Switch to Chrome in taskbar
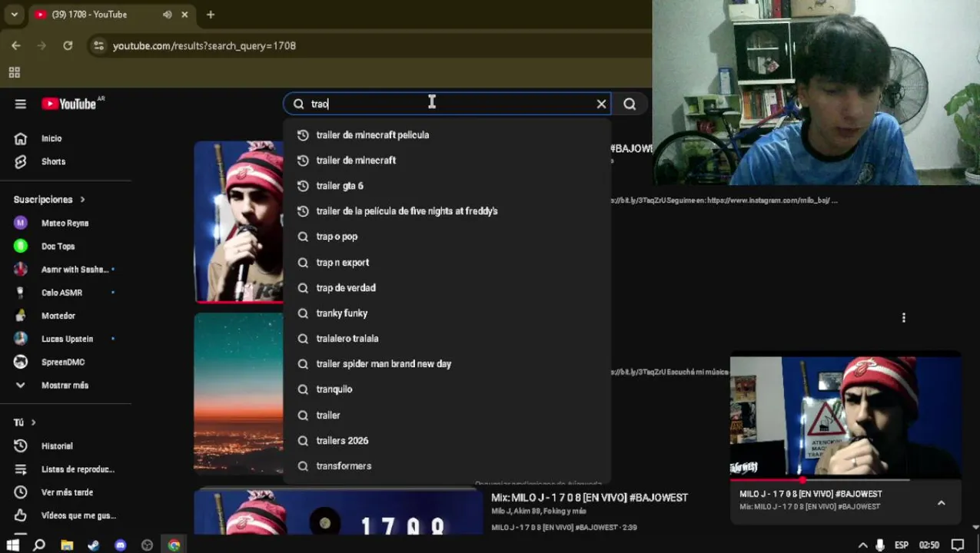Image resolution: width=980 pixels, height=553 pixels. pyautogui.click(x=174, y=545)
